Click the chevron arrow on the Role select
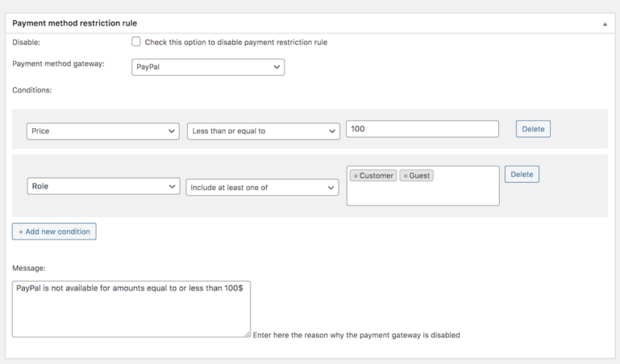 [x=172, y=187]
